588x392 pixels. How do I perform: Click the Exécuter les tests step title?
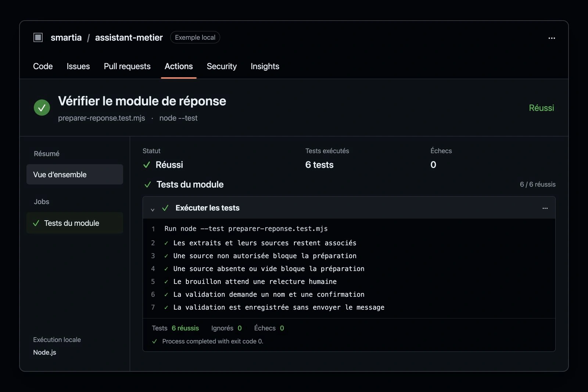click(208, 208)
